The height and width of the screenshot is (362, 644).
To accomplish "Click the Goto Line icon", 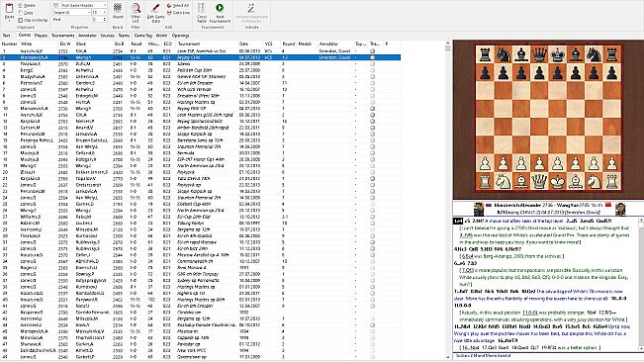I will pos(169,13).
